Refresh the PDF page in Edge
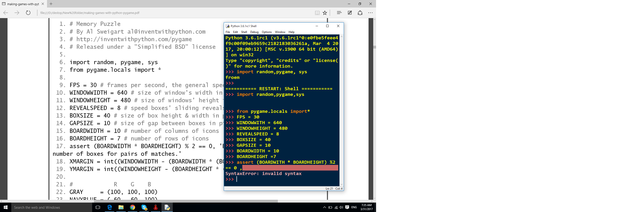 point(28,13)
